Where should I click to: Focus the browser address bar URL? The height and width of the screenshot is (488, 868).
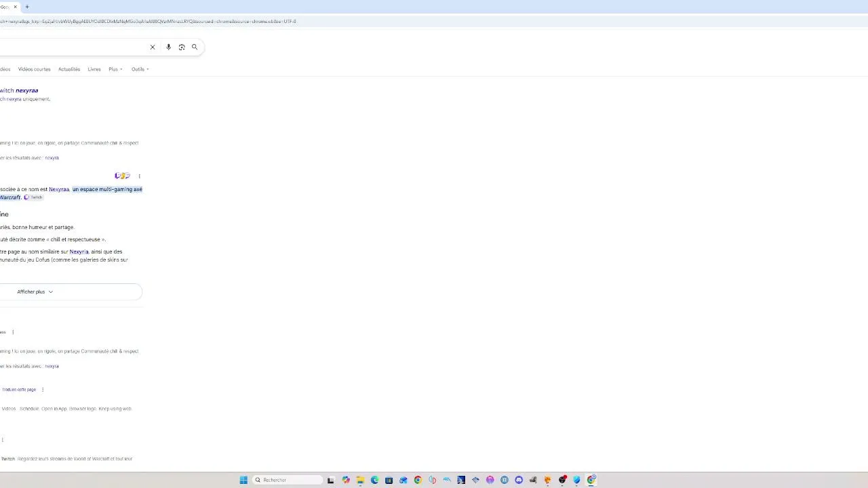pyautogui.click(x=148, y=21)
